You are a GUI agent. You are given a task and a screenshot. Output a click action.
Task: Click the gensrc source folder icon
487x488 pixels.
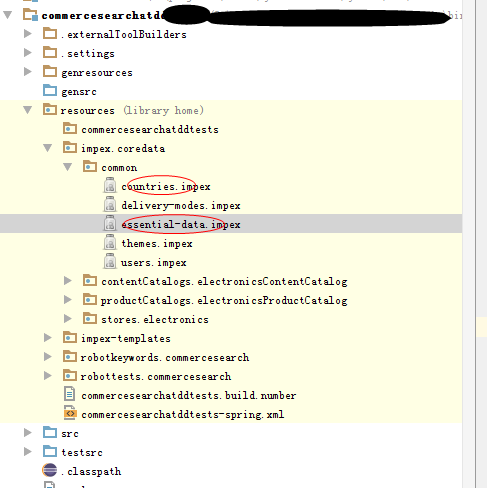50,91
